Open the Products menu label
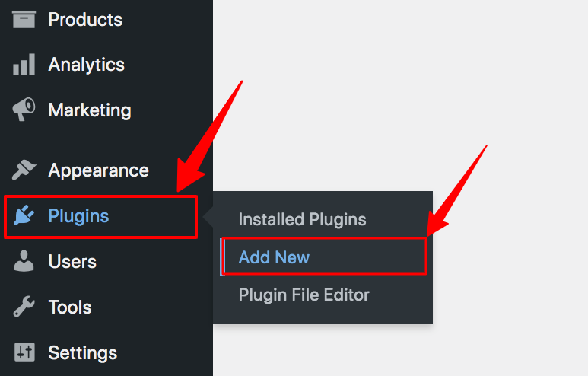Screen dimensions: 588x376 coord(85,20)
